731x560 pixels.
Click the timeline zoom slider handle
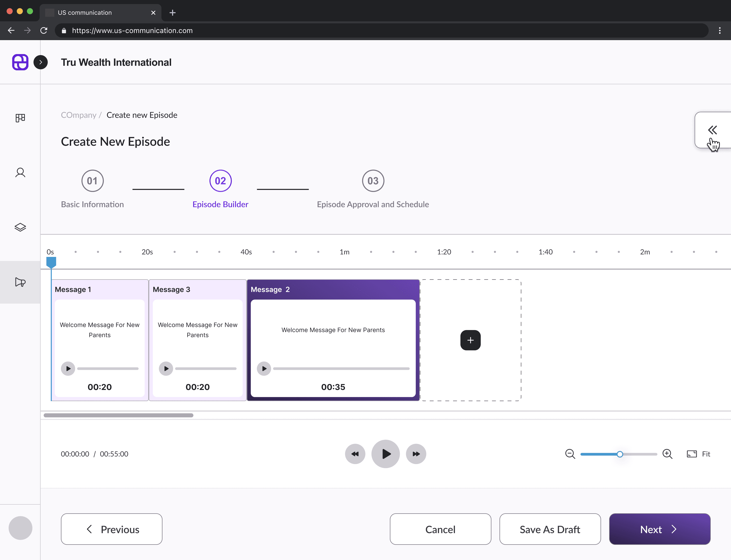click(620, 454)
